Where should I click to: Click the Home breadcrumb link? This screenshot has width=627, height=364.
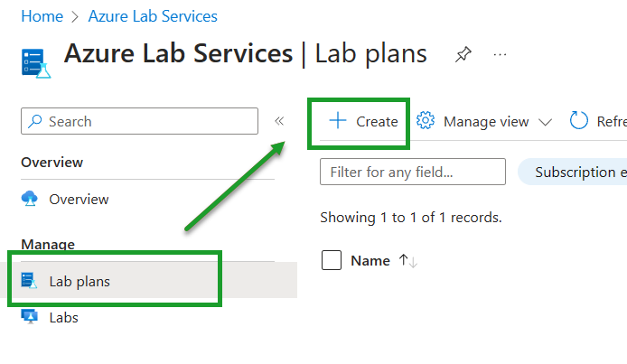42,16
